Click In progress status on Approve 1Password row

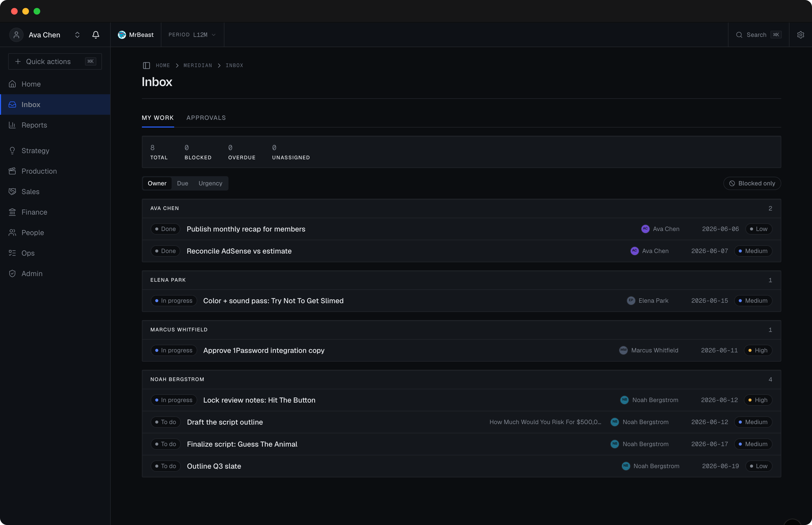pyautogui.click(x=173, y=350)
